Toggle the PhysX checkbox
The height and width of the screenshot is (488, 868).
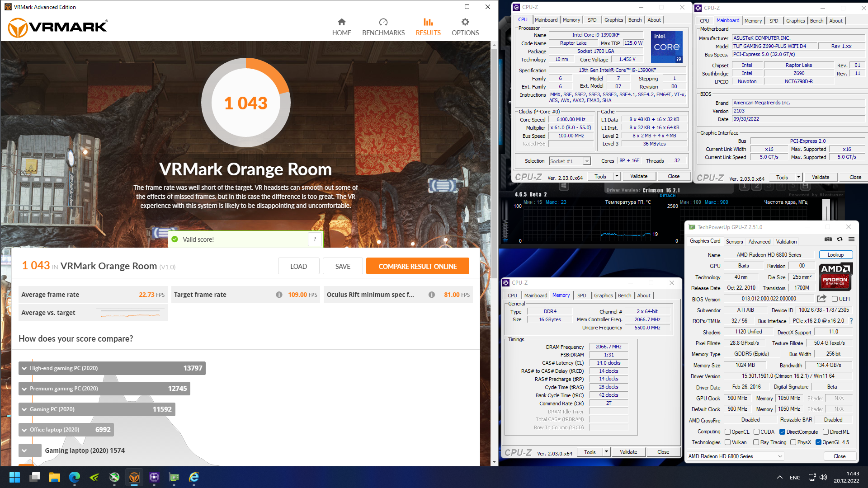tap(793, 442)
